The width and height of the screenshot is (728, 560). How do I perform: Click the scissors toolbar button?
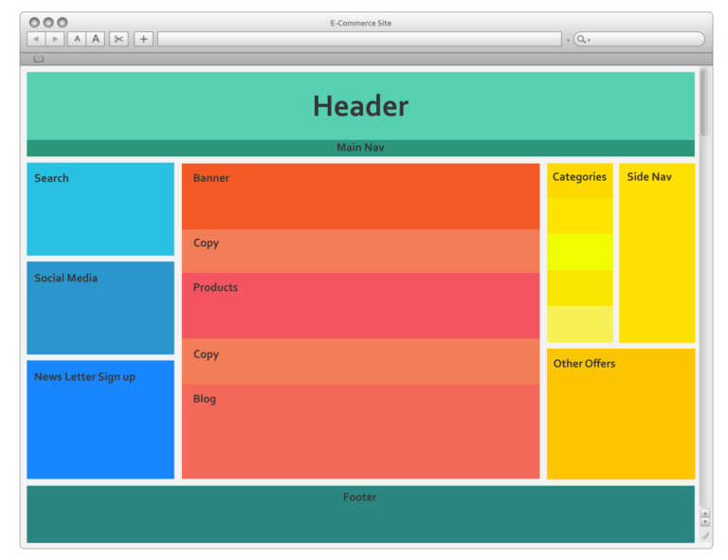118,39
